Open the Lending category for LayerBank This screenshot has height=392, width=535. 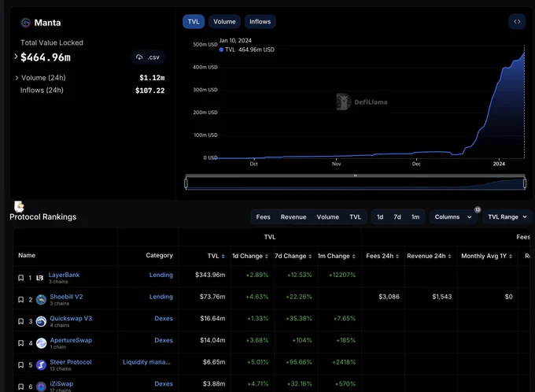[x=161, y=275]
